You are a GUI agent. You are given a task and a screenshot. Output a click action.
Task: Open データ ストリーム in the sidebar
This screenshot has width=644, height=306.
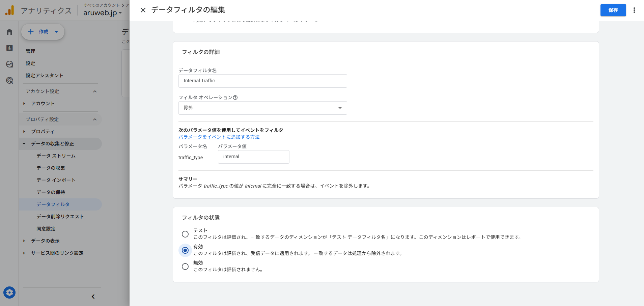point(56,156)
